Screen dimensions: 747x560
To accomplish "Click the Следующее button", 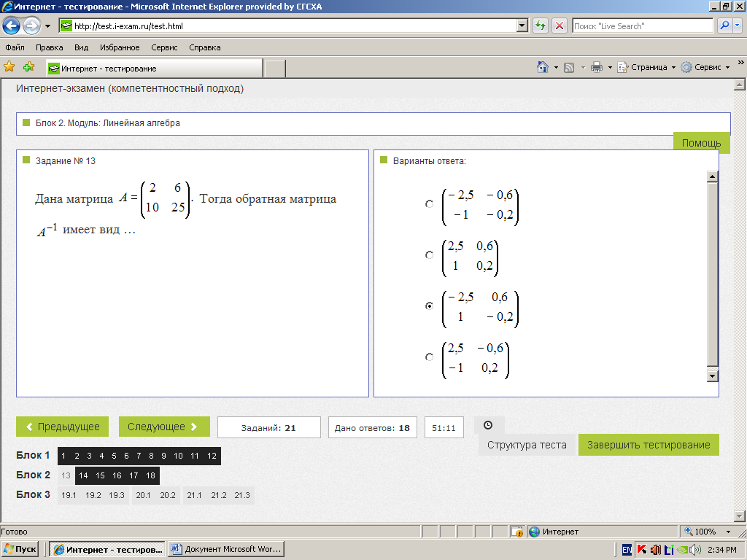I will [x=164, y=427].
